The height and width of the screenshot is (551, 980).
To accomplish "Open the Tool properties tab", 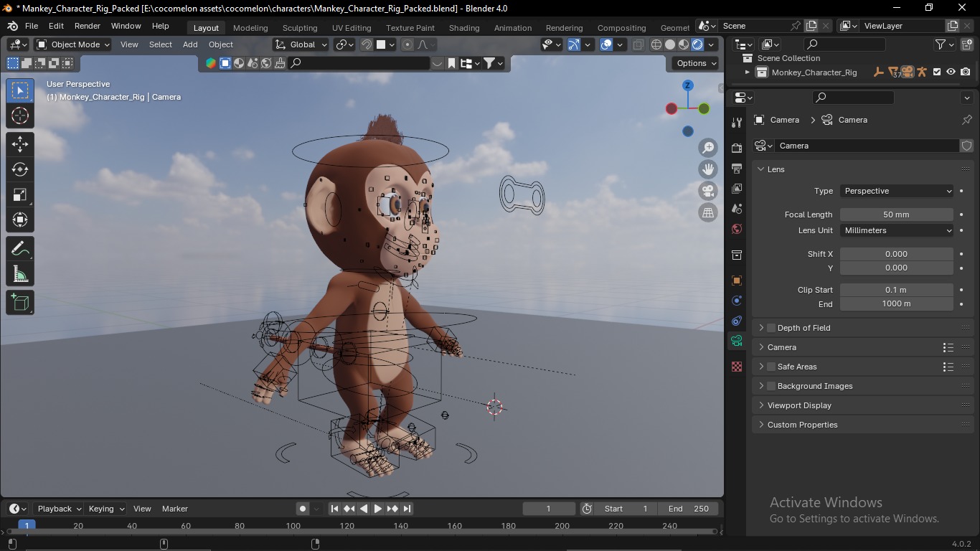I will [x=737, y=123].
